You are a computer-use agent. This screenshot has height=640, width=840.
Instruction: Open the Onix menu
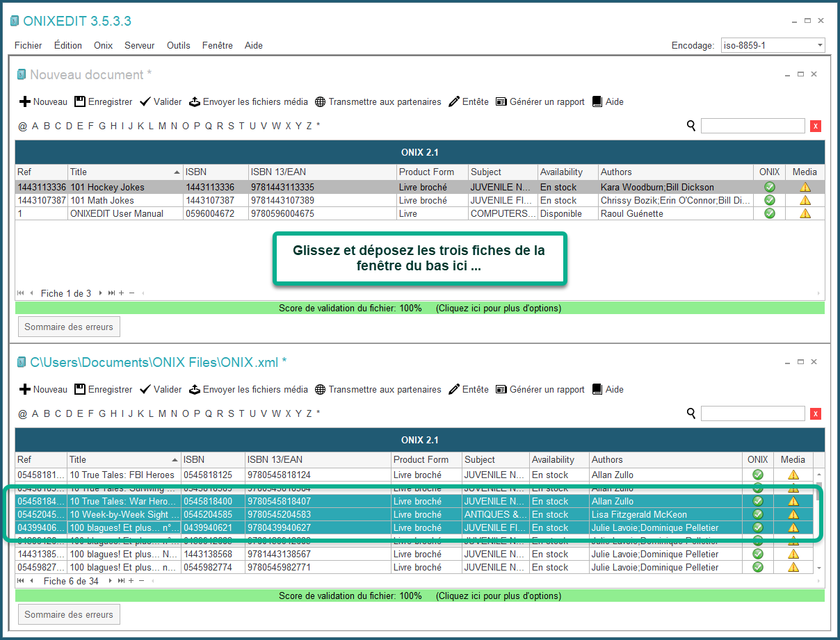[103, 45]
